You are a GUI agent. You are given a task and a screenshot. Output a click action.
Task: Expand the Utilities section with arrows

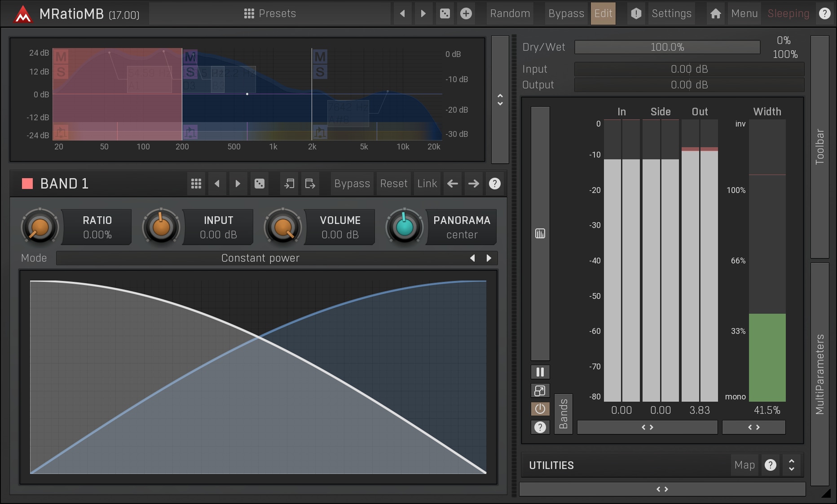point(791,465)
